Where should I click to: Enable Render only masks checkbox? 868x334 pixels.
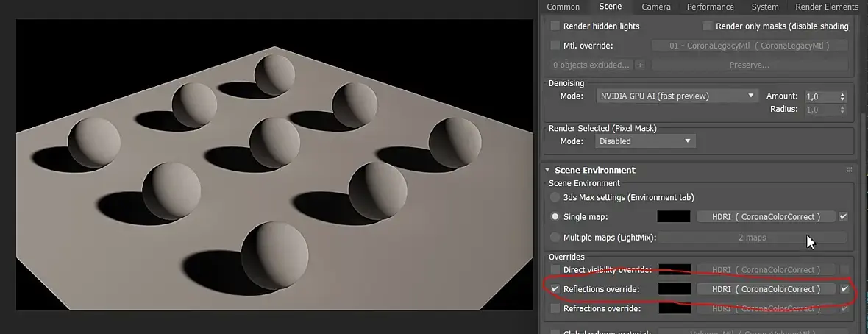click(x=708, y=26)
